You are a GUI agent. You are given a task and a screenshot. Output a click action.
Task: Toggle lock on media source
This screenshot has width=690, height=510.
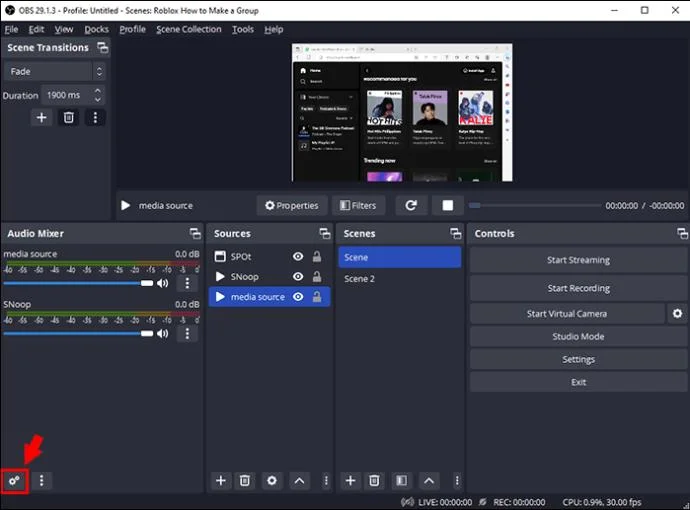(x=316, y=297)
